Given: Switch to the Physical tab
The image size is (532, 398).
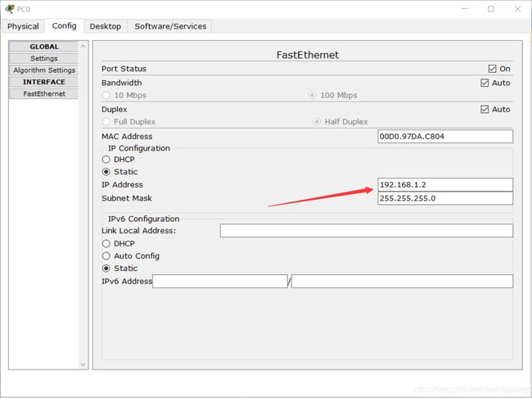Looking at the screenshot, I should pyautogui.click(x=23, y=26).
